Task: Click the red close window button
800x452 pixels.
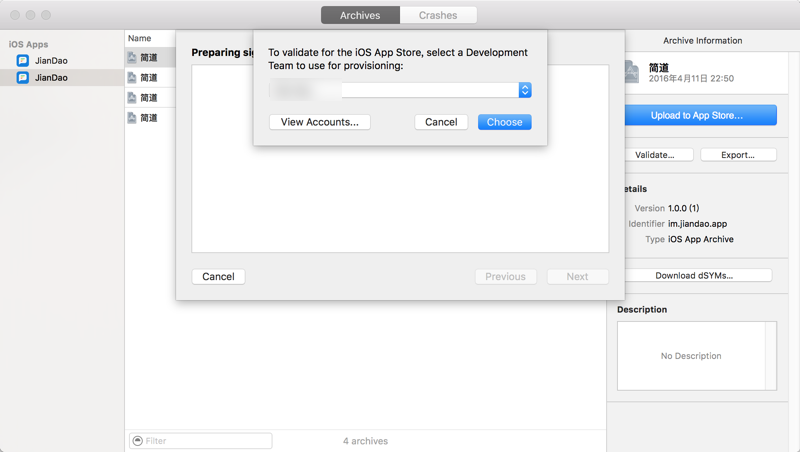Action: [x=15, y=15]
